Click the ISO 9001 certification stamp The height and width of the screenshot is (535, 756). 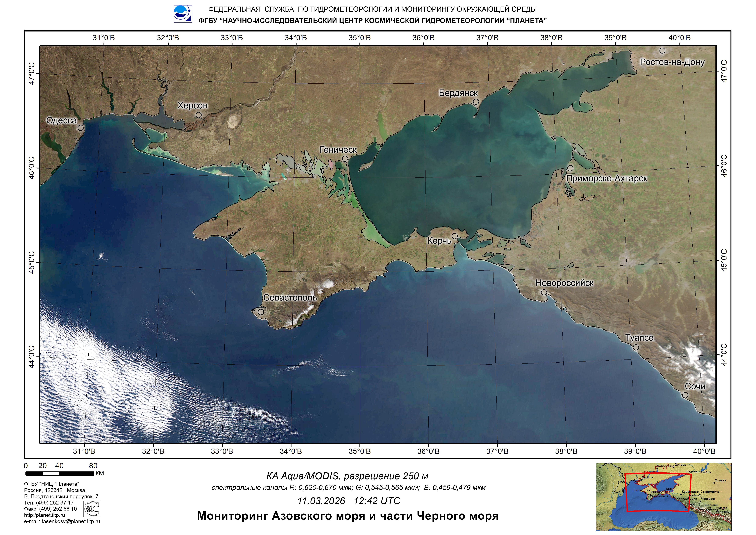92,509
